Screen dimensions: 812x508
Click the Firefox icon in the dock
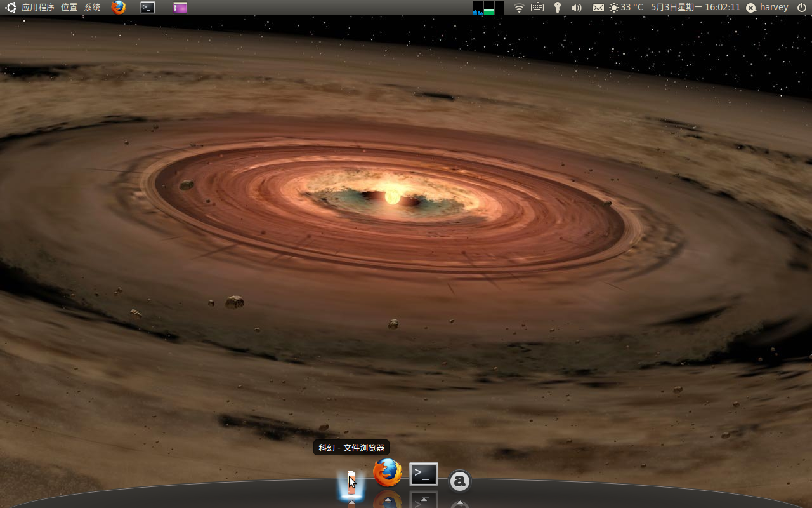[x=388, y=473]
